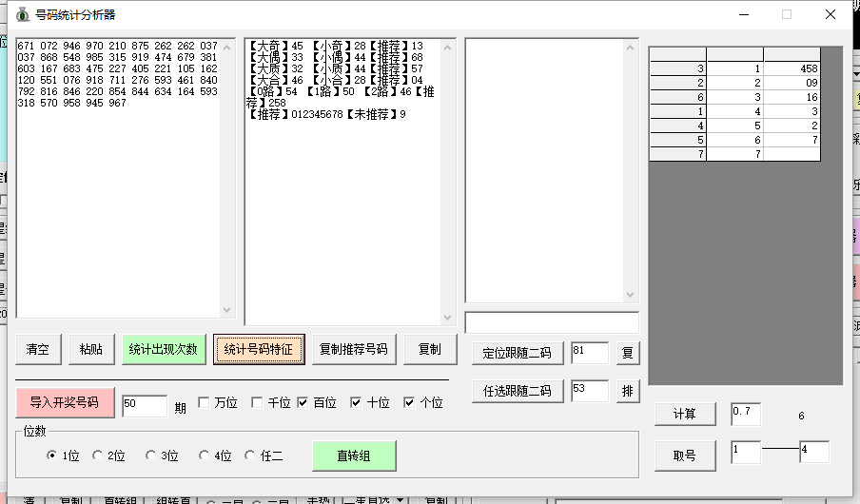Click the green 直转组 button
The image size is (860, 504).
(354, 456)
